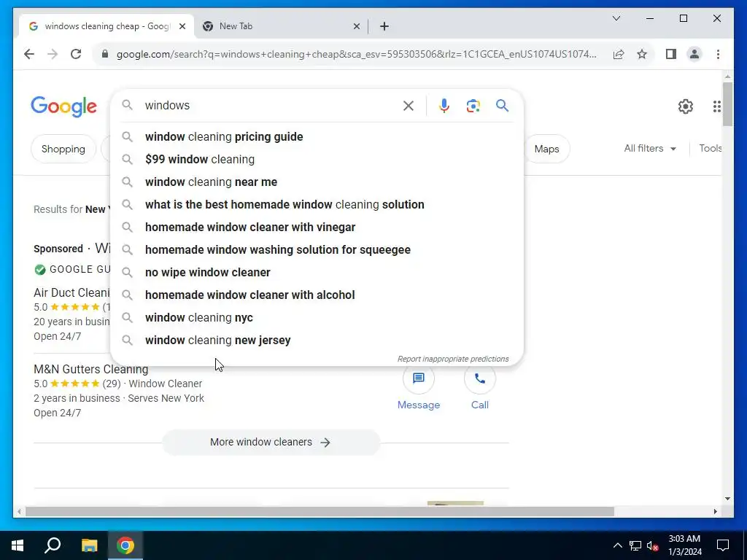
Task: Open M&N Gutters Cleaning listing
Action: 91,369
